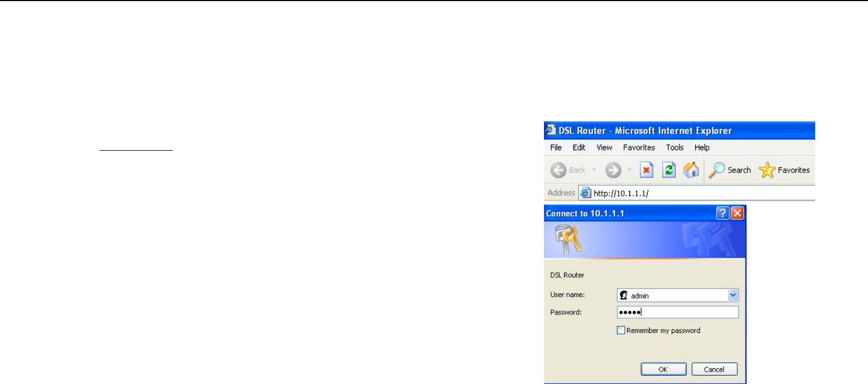Click the user icon beside admin
The height and width of the screenshot is (384, 868).
624,295
